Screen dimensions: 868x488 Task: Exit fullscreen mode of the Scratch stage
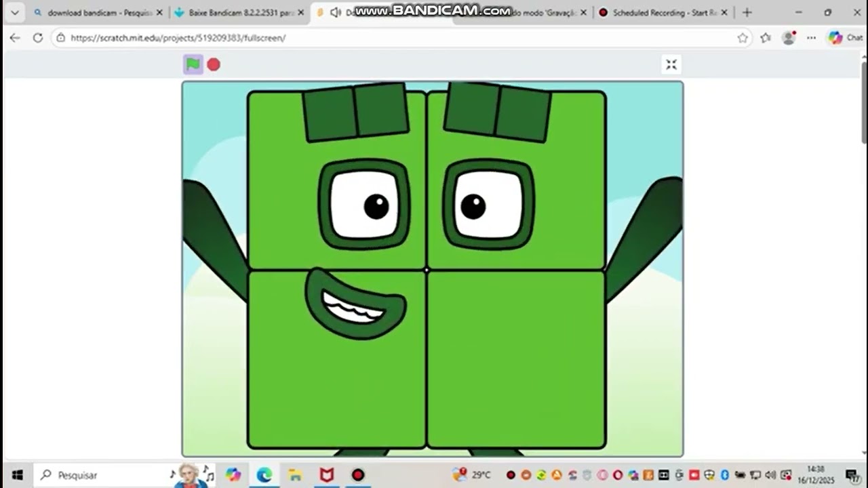pos(671,64)
